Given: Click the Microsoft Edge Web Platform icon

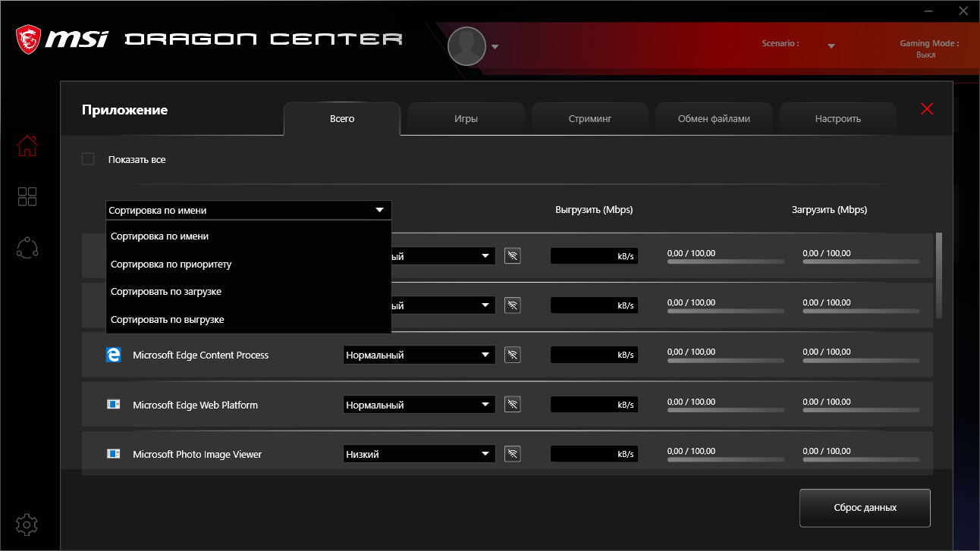Looking at the screenshot, I should [x=114, y=405].
